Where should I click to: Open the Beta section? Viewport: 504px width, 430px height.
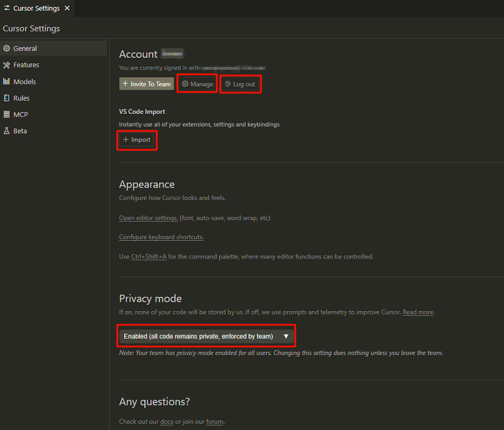[x=54, y=131]
